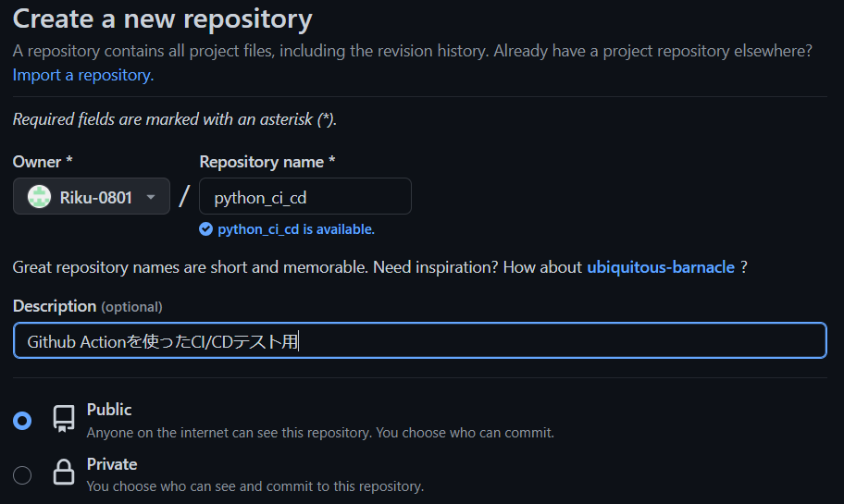Click the 'Create a new repository' heading
This screenshot has height=504, width=844.
pyautogui.click(x=163, y=18)
